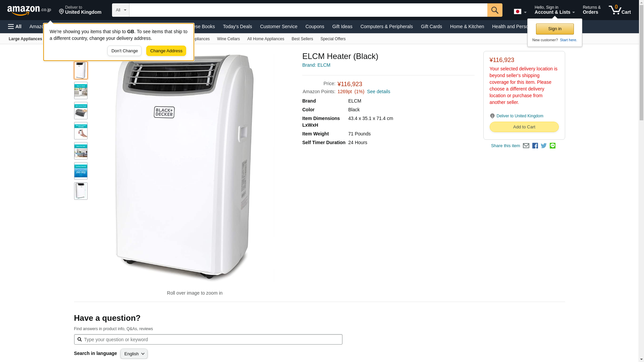The image size is (644, 362).
Task: Go to Amazon.co.jp home logo
Action: click(29, 10)
